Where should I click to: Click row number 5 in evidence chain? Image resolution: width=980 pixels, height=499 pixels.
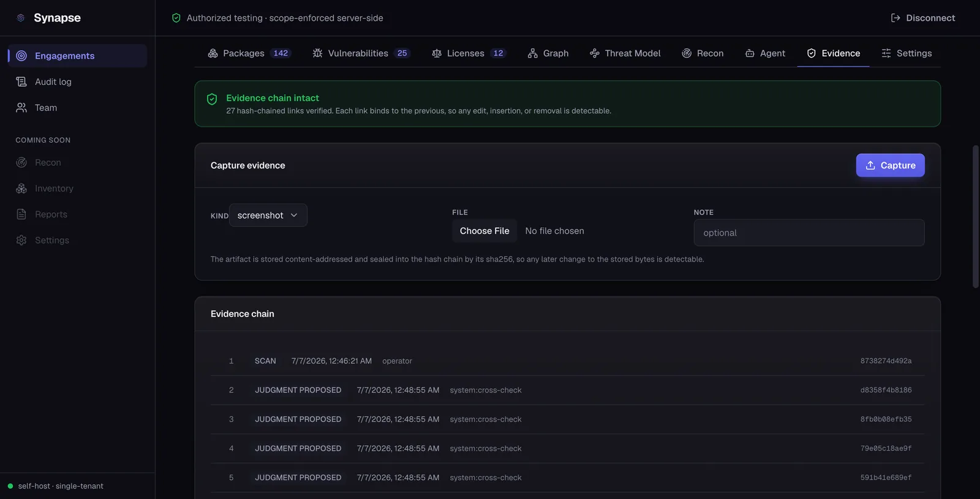pyautogui.click(x=232, y=478)
